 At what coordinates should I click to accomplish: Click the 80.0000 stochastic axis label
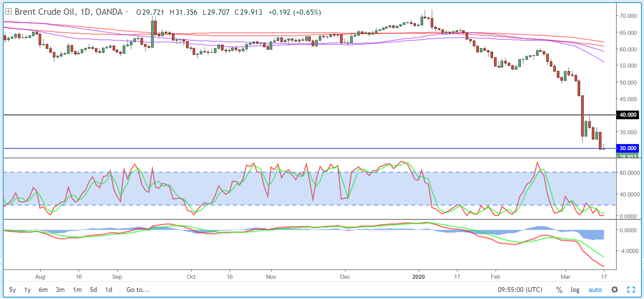tap(629, 173)
